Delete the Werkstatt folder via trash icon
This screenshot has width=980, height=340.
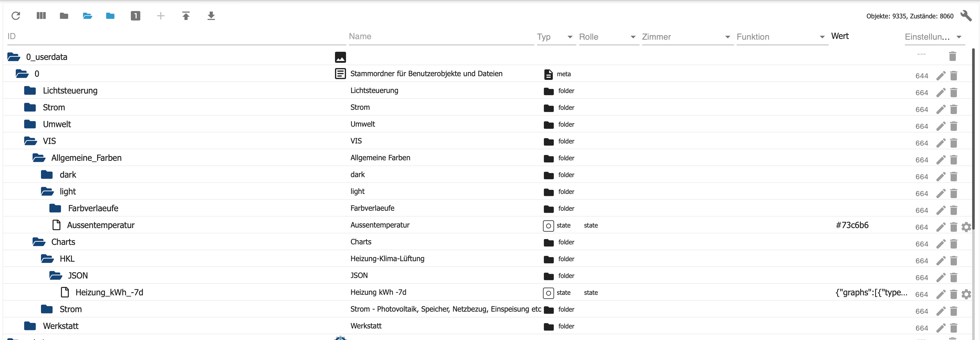click(x=953, y=328)
